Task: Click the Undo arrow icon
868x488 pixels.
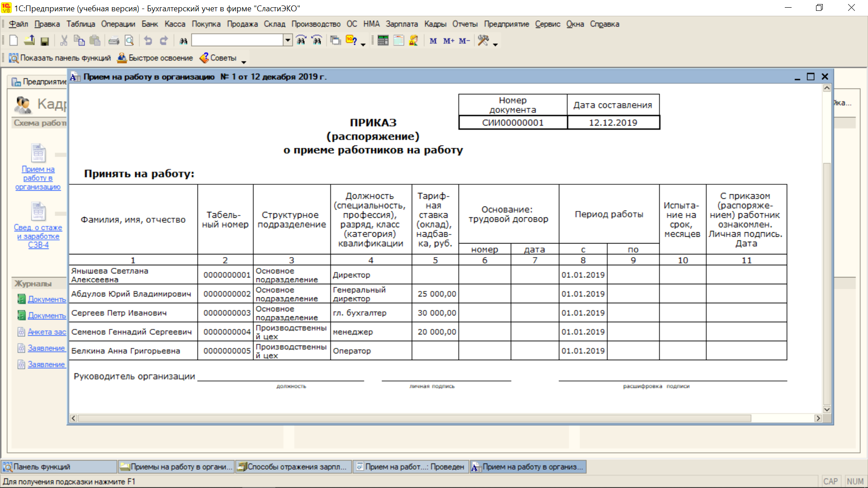Action: click(x=148, y=41)
